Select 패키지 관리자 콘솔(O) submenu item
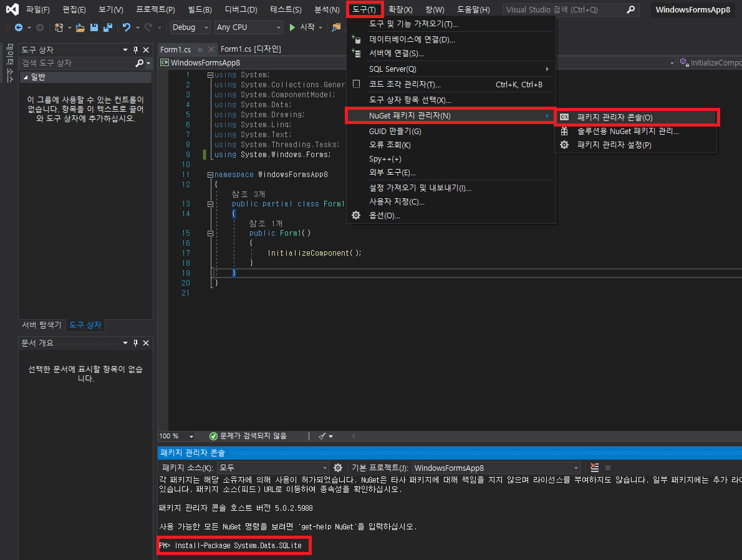This screenshot has height=560, width=742. point(636,117)
